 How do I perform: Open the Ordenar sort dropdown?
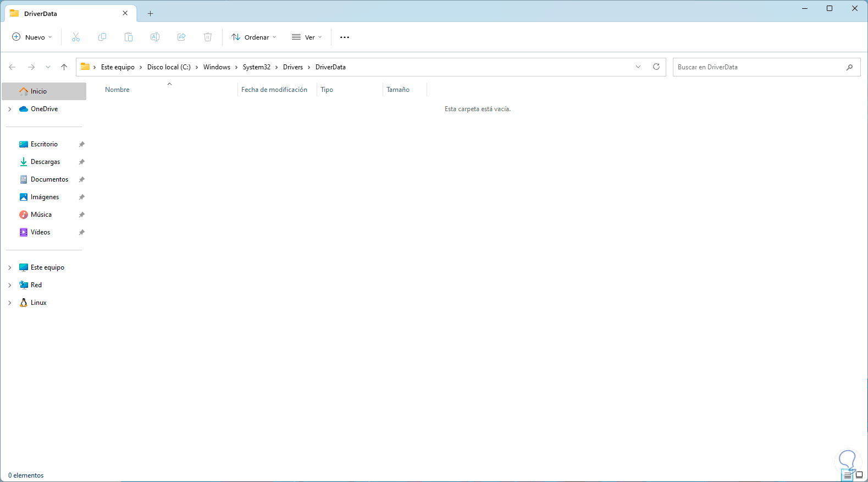click(x=254, y=37)
